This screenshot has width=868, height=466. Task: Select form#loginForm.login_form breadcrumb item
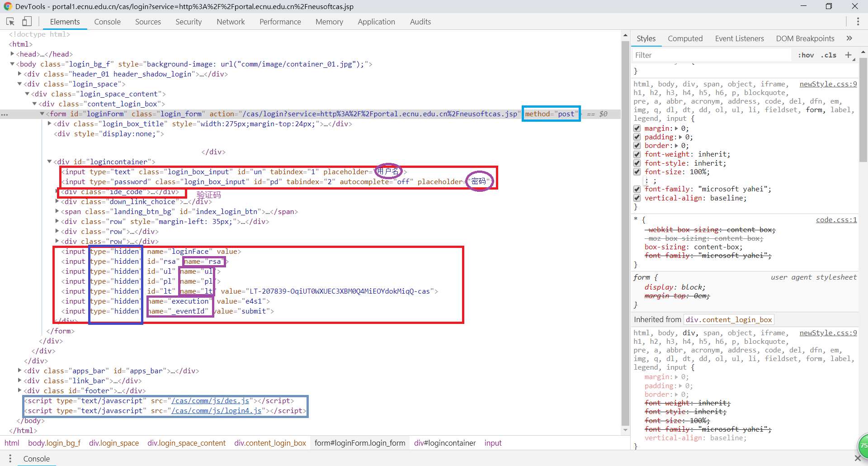[x=360, y=443]
